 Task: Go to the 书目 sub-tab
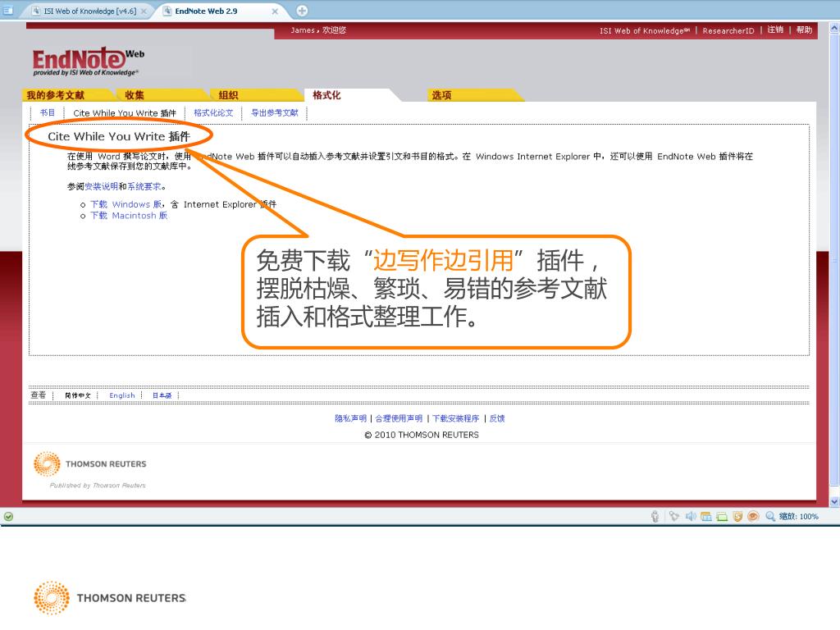pyautogui.click(x=47, y=112)
